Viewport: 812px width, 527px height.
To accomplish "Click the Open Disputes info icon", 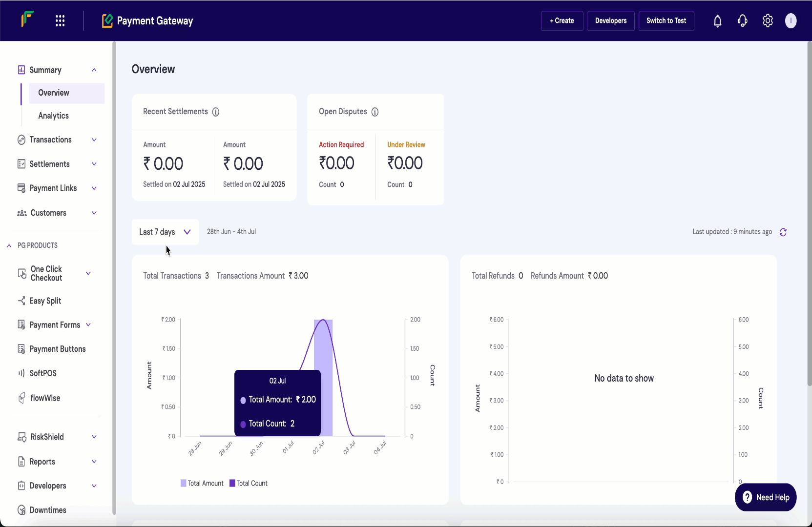I will click(375, 112).
